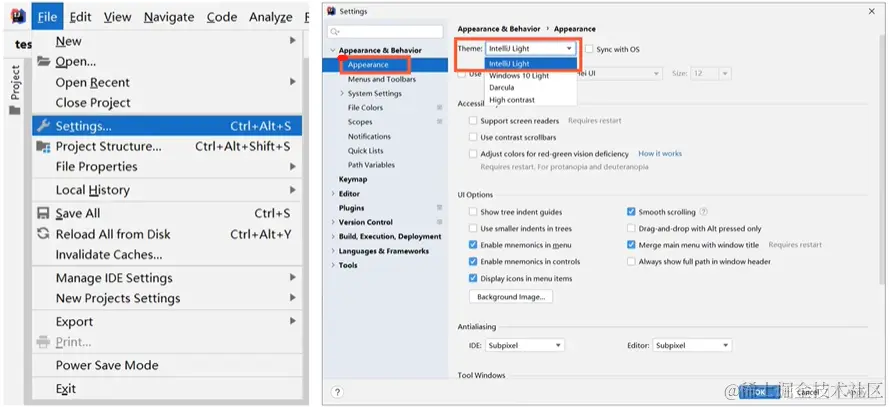Image resolution: width=890 pixels, height=407 pixels.
Task: Click the search magnifier in Settings
Action: click(335, 32)
